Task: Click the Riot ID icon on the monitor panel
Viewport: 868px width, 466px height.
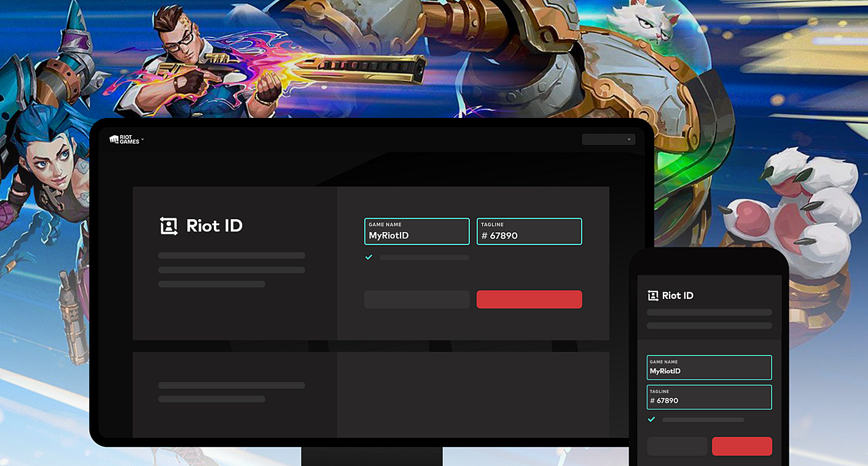Action: tap(168, 226)
